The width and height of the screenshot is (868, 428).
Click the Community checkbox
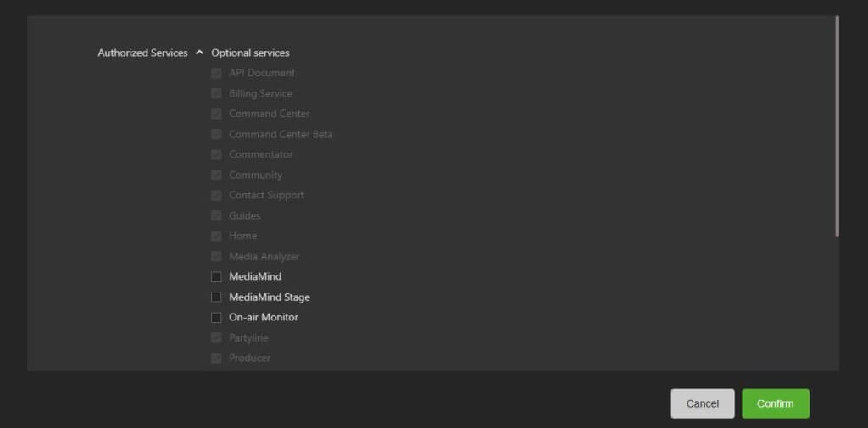point(216,175)
